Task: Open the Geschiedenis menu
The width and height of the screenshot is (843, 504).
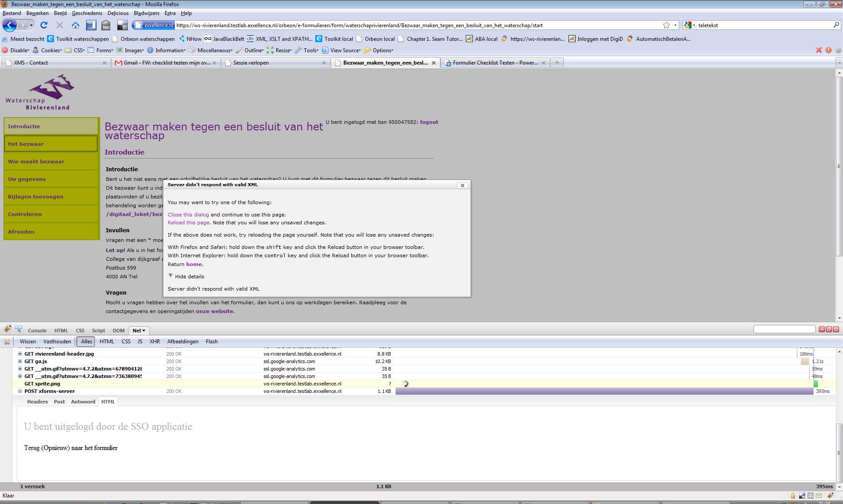Action: click(87, 13)
